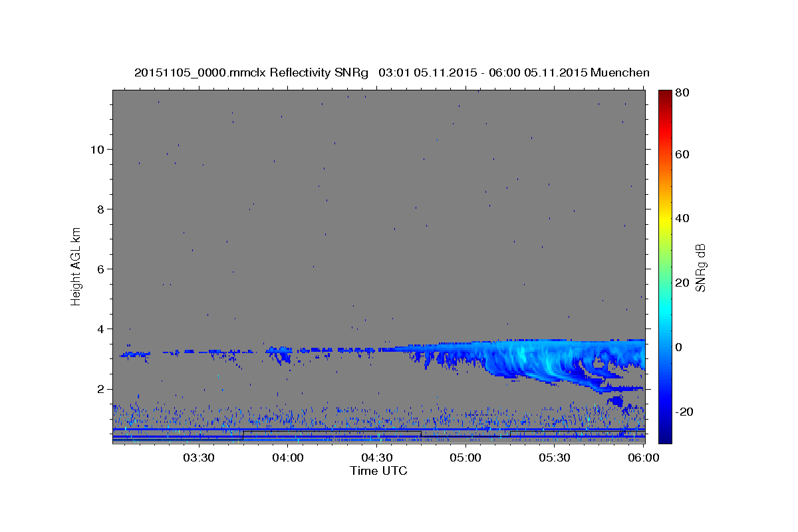Viewport: 798px width, 532px height.
Task: Click the 04:00 time tick label
Action: tap(289, 458)
